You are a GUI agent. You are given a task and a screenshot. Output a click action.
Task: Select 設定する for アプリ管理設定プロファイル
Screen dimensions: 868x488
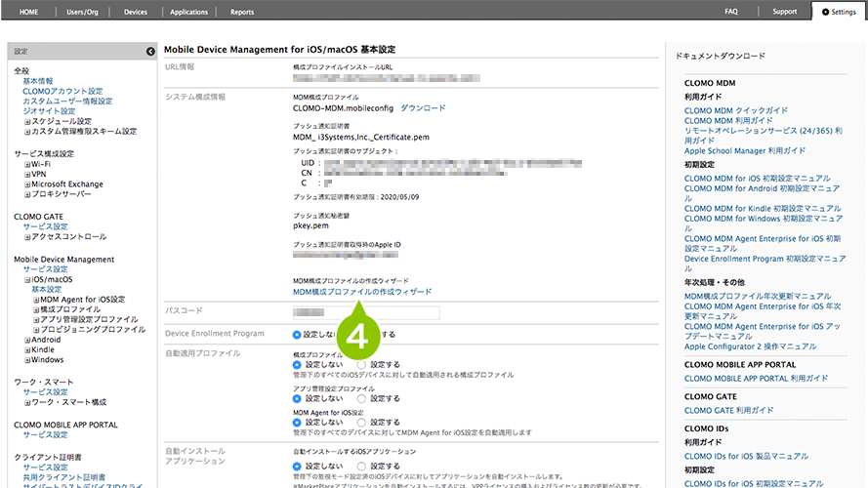[x=361, y=399]
